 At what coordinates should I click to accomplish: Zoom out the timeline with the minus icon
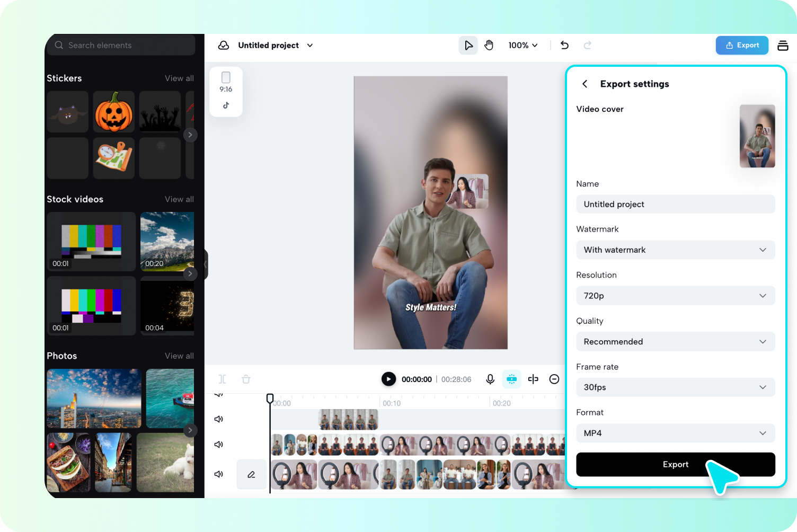coord(554,379)
